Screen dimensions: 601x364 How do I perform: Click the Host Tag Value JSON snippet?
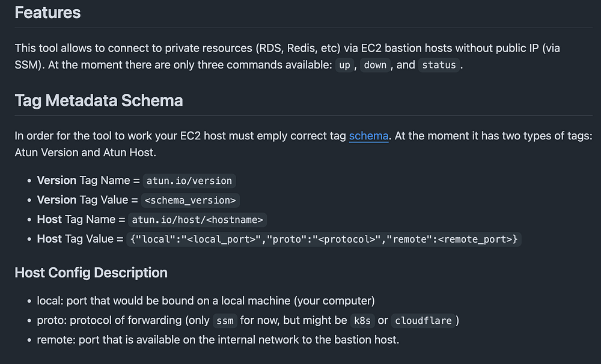pyautogui.click(x=323, y=239)
